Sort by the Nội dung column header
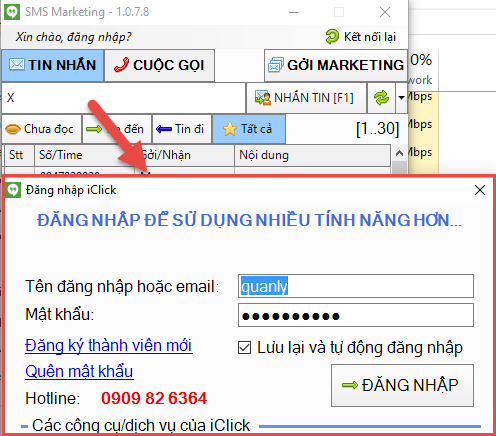The image size is (496, 436). tap(313, 155)
